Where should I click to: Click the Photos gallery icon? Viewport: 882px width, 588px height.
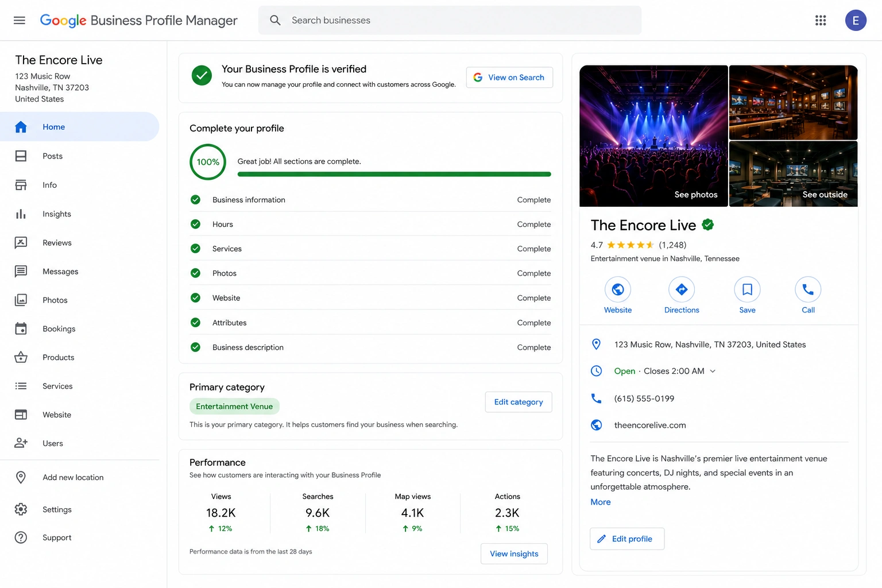coord(21,300)
